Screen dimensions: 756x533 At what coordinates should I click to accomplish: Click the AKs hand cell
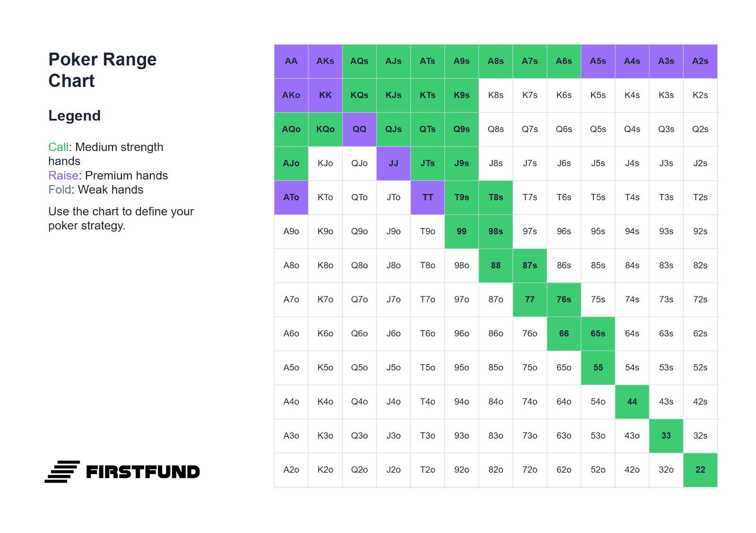tap(325, 61)
